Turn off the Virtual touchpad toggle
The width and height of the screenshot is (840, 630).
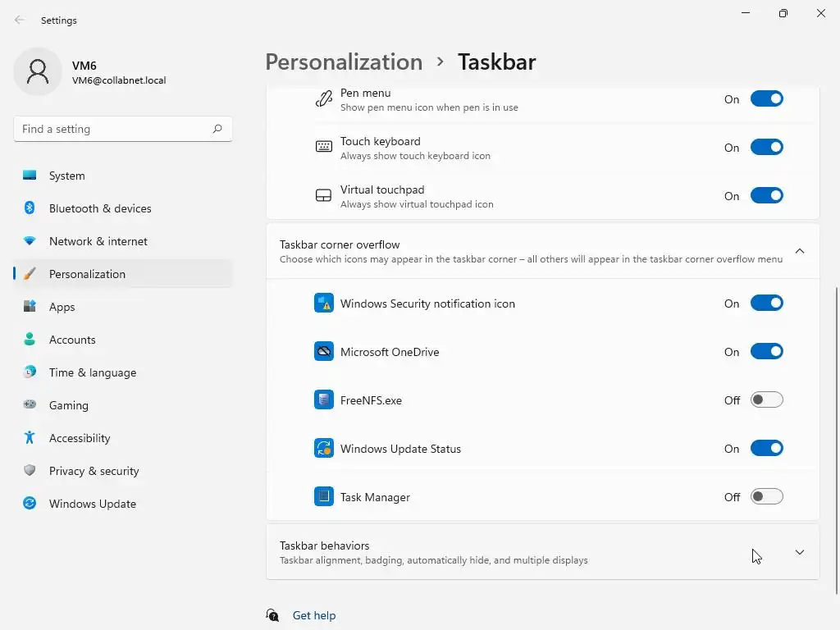(766, 196)
